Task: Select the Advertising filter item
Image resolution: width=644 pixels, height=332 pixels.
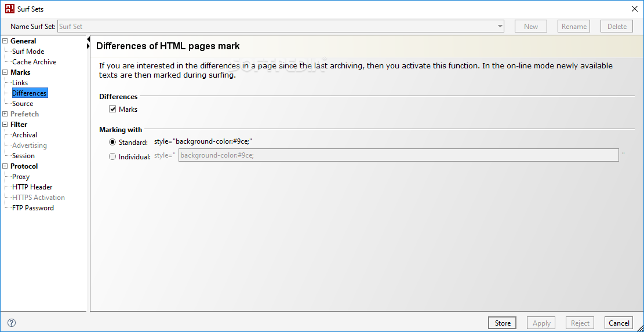Action: point(30,145)
